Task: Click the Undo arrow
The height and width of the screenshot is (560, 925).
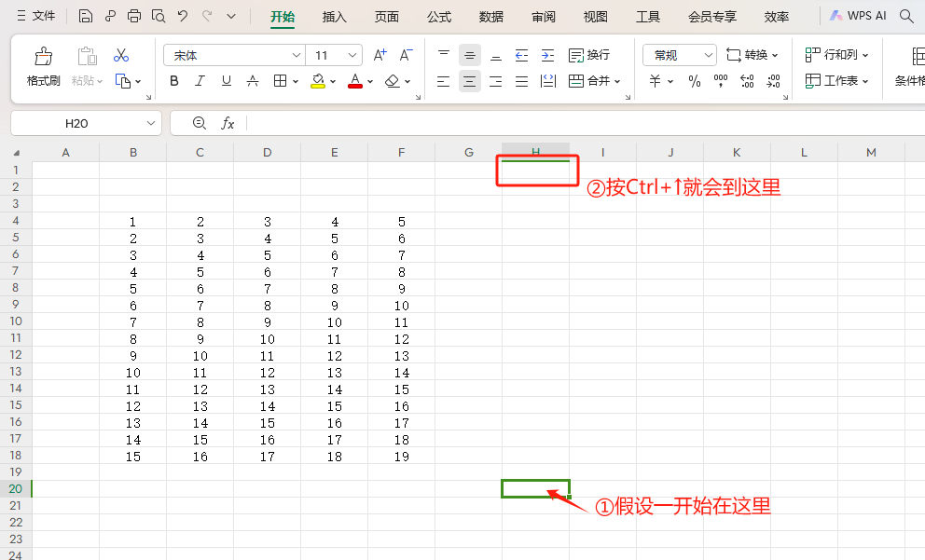Action: (183, 17)
